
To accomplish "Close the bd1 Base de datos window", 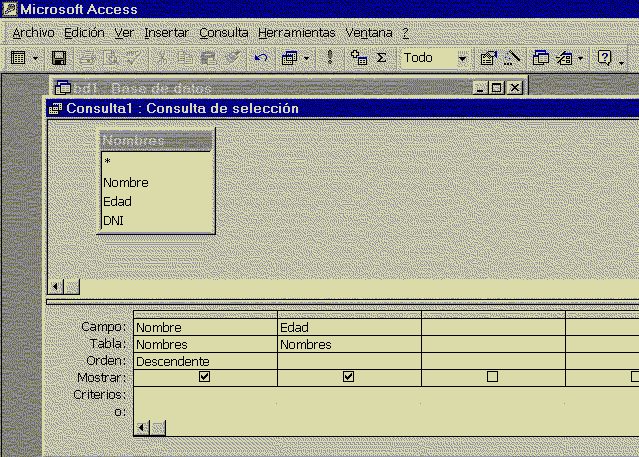I will pos(515,88).
